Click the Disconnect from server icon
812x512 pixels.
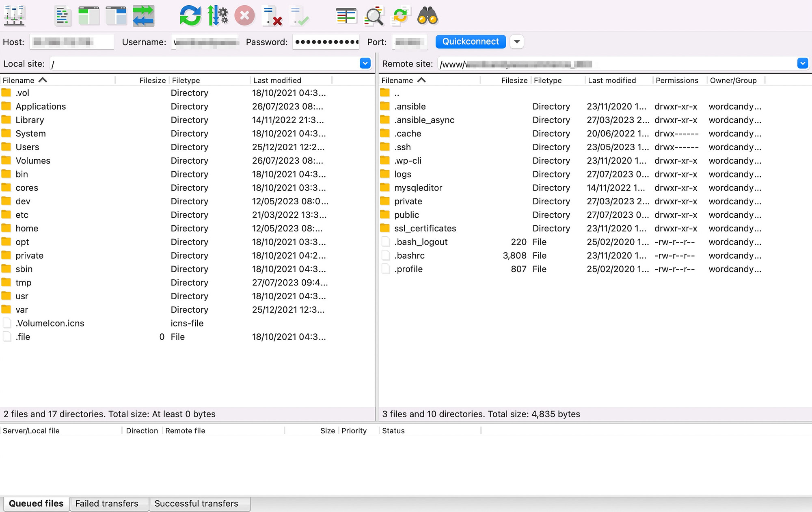[x=244, y=16]
